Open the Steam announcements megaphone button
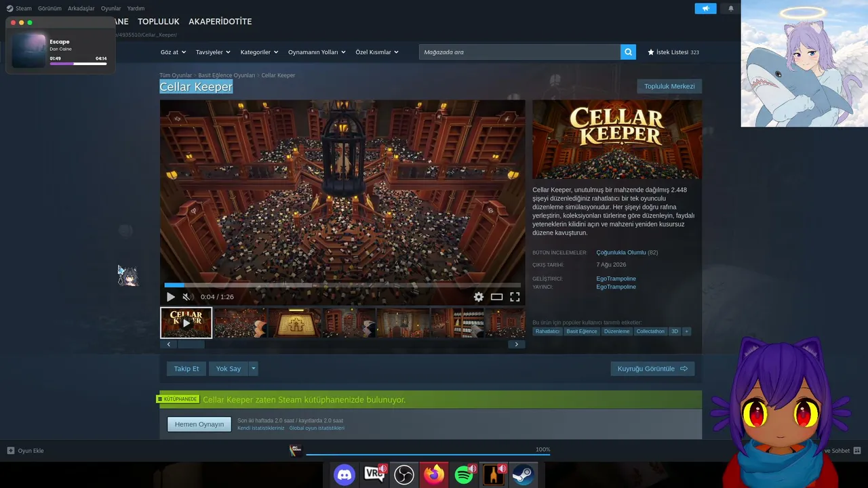This screenshot has height=488, width=868. point(706,9)
